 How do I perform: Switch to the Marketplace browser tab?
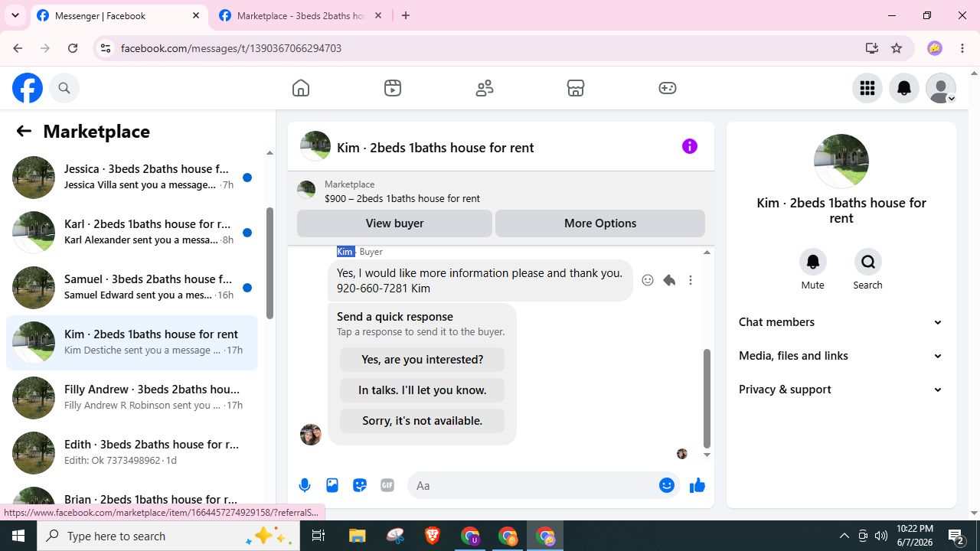tap(301, 15)
